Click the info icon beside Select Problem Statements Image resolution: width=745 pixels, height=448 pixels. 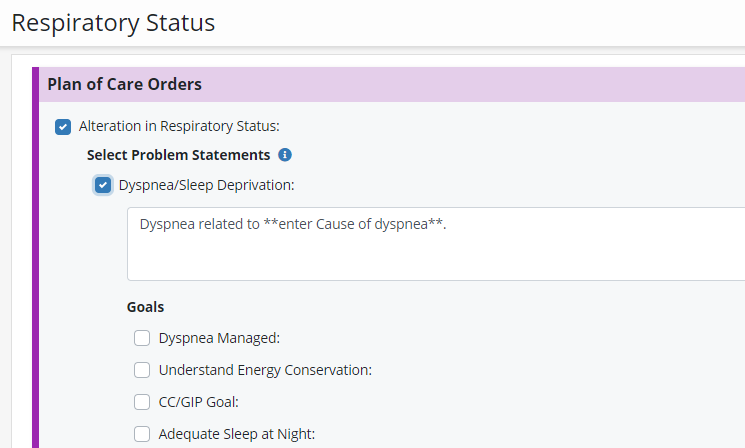(x=285, y=155)
